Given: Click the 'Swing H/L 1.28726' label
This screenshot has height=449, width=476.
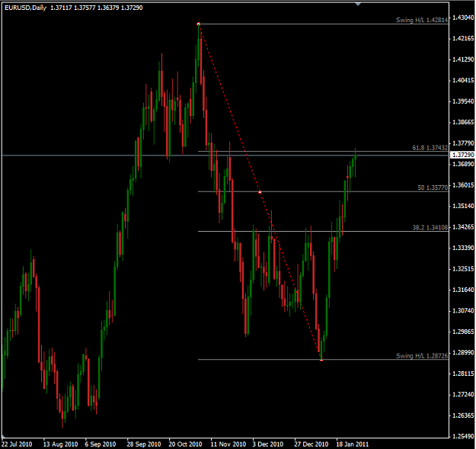Looking at the screenshot, I should (x=422, y=356).
